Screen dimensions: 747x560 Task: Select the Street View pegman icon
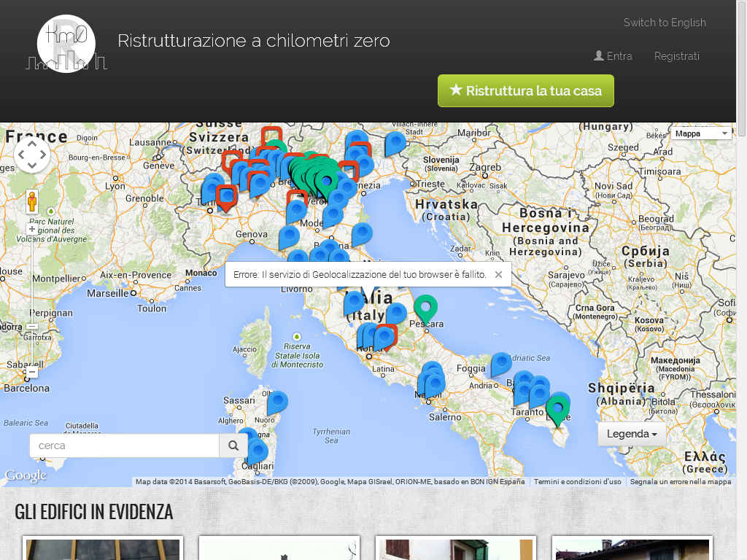32,201
